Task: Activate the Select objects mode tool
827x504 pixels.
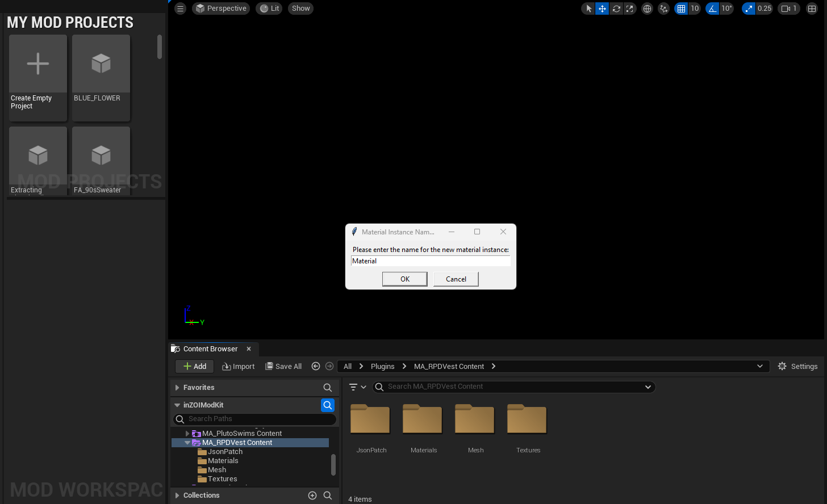Action: (x=588, y=9)
